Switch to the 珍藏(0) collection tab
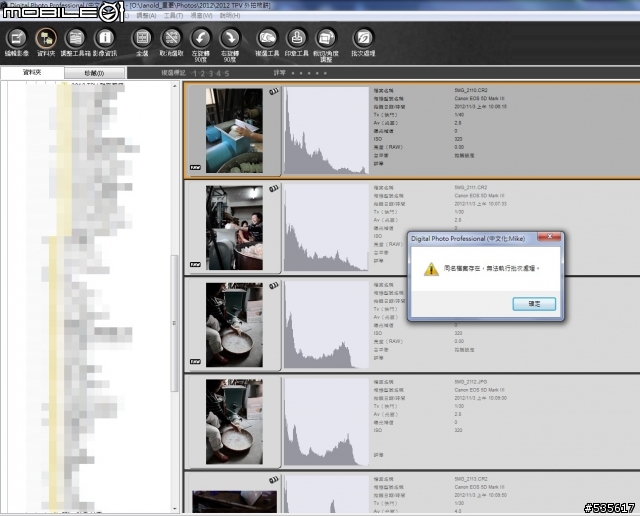This screenshot has height=516, width=640. [x=94, y=73]
